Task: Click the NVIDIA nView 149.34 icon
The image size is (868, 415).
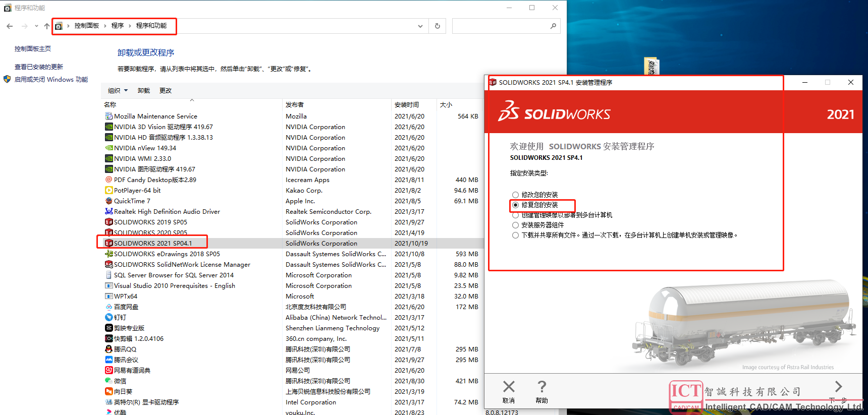Action: tap(108, 148)
